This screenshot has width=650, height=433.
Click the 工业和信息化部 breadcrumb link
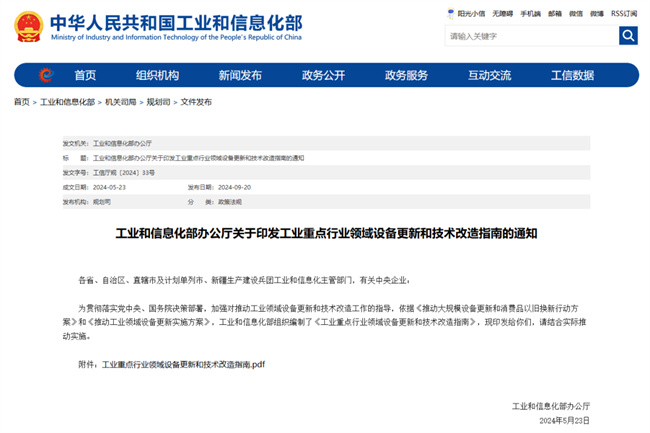pos(68,102)
